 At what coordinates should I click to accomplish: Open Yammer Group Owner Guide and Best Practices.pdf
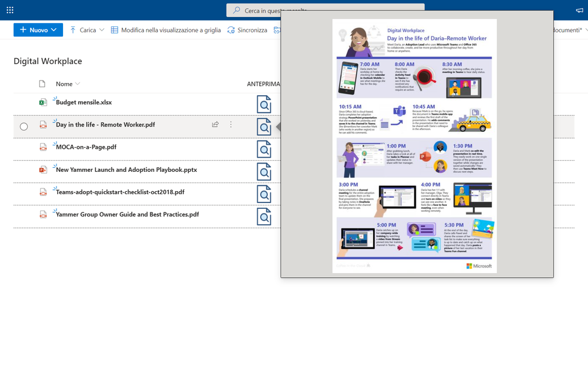click(x=128, y=215)
